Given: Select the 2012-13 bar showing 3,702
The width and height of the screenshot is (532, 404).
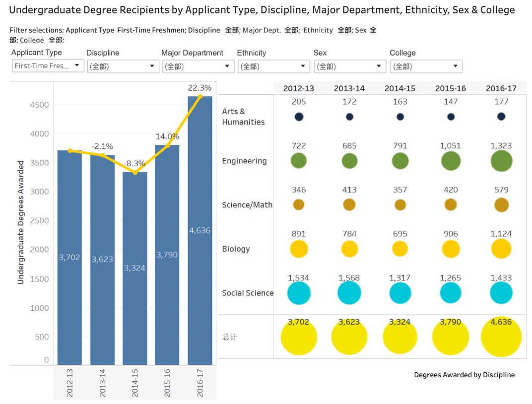Looking at the screenshot, I should 69,258.
